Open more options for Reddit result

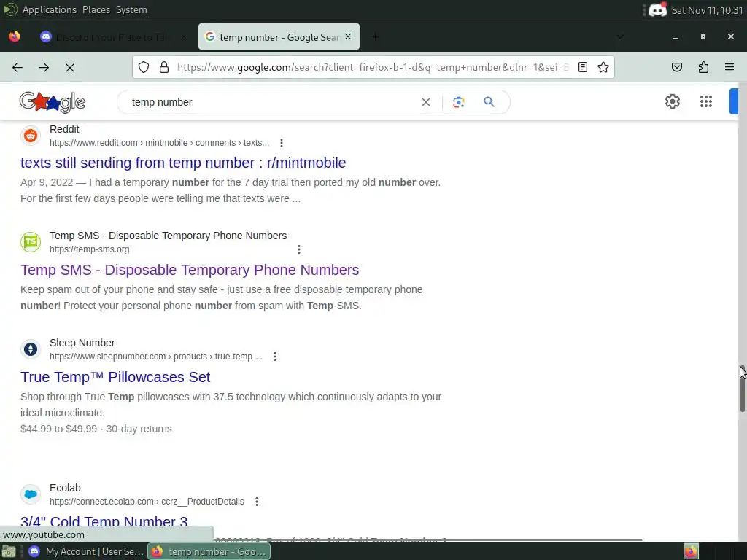(x=282, y=143)
